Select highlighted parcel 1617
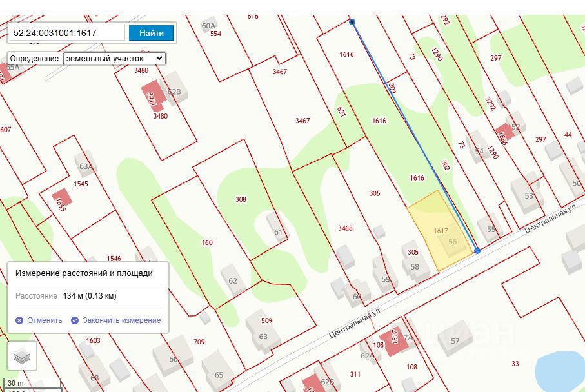This screenshot has width=585, height=392. (441, 231)
